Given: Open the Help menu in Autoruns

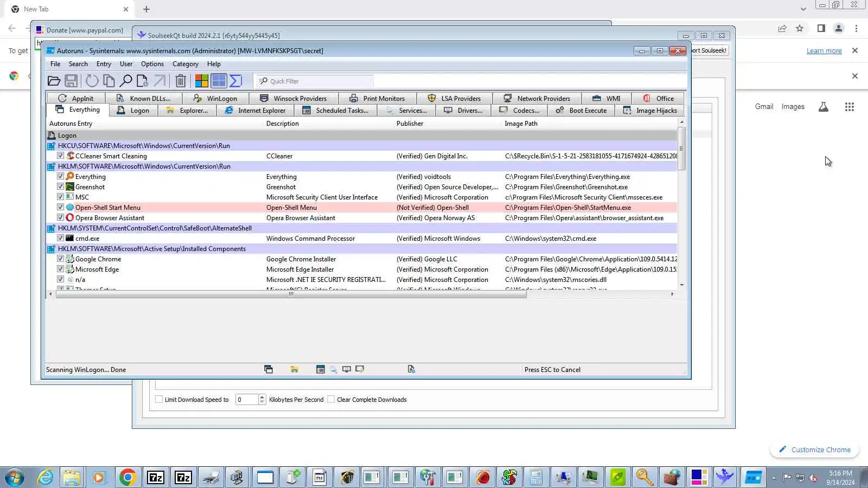Looking at the screenshot, I should (214, 64).
